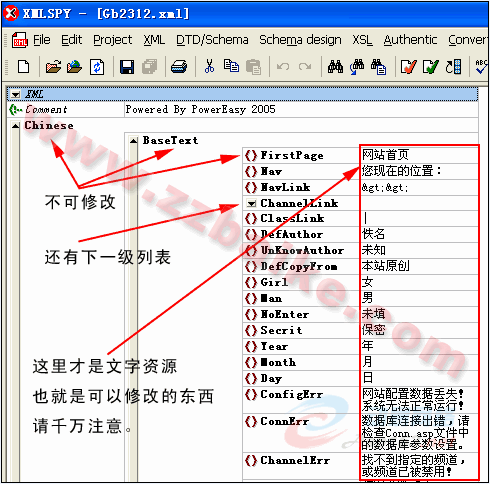Viewport: 490px width, 484px height.
Task: Copy with the toolbar copy icon
Action: [231, 66]
